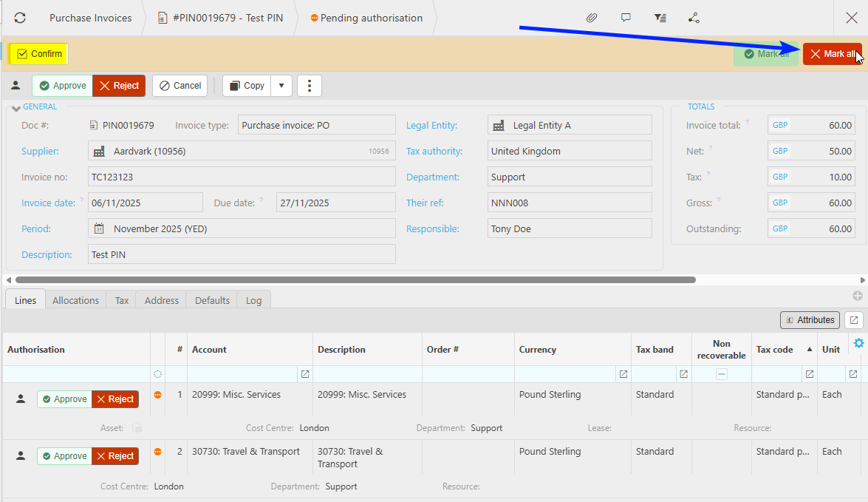Click the more options vertical dots button
The image size is (868, 502).
[309, 86]
